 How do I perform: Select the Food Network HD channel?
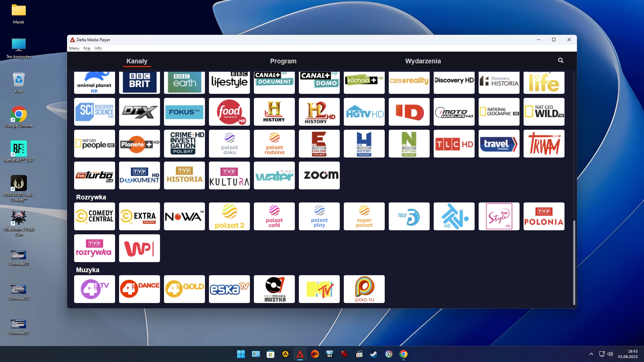(x=229, y=112)
